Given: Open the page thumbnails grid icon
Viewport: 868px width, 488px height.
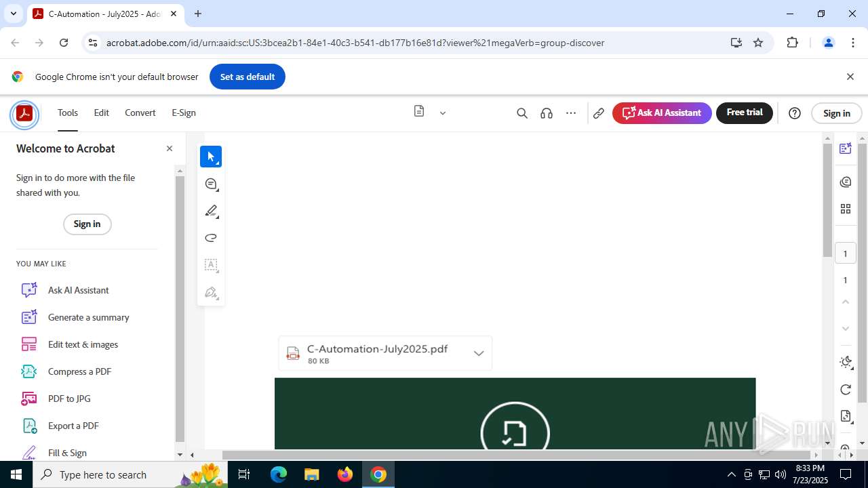Looking at the screenshot, I should 845,209.
